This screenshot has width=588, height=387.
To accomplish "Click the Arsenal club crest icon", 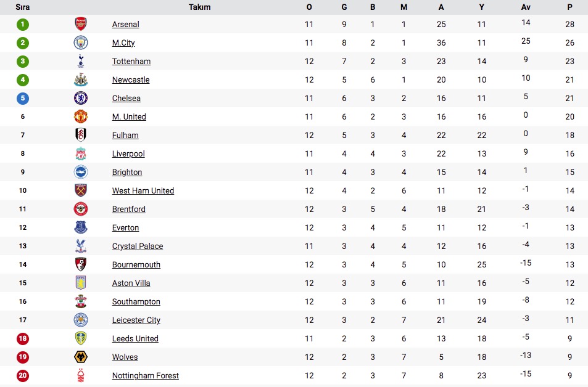I will pos(81,24).
